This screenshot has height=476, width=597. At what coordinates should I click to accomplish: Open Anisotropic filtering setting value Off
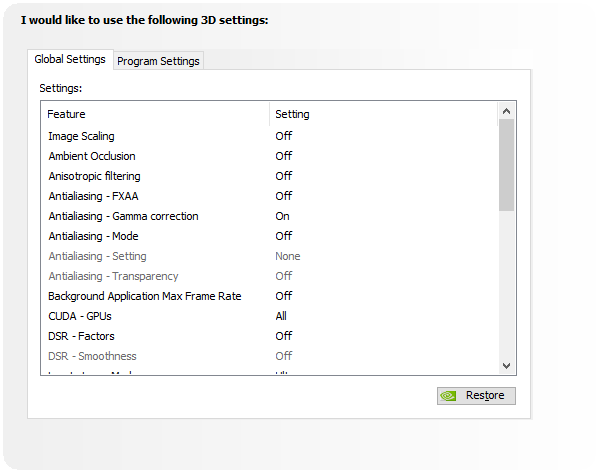(x=284, y=176)
